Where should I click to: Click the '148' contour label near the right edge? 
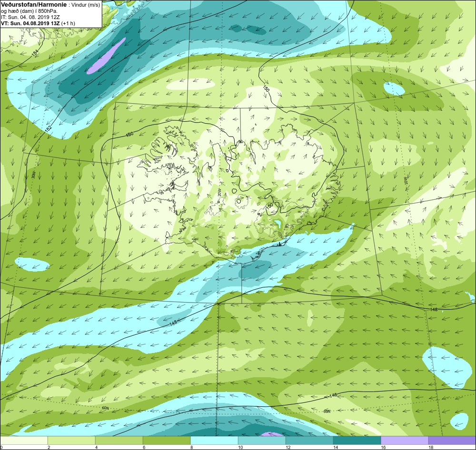point(434,309)
